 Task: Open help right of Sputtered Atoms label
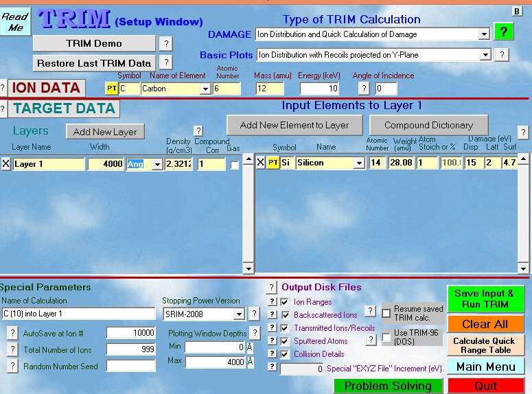pyautogui.click(x=371, y=340)
